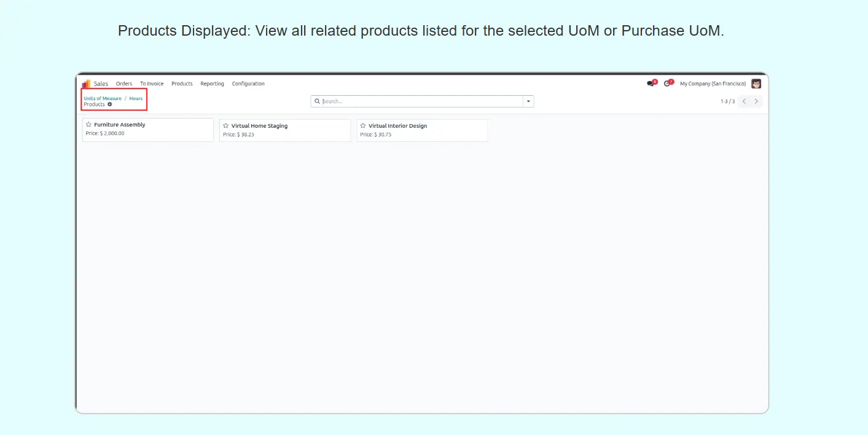Click the Hours breadcrumb link
The image size is (868, 435).
(x=136, y=98)
